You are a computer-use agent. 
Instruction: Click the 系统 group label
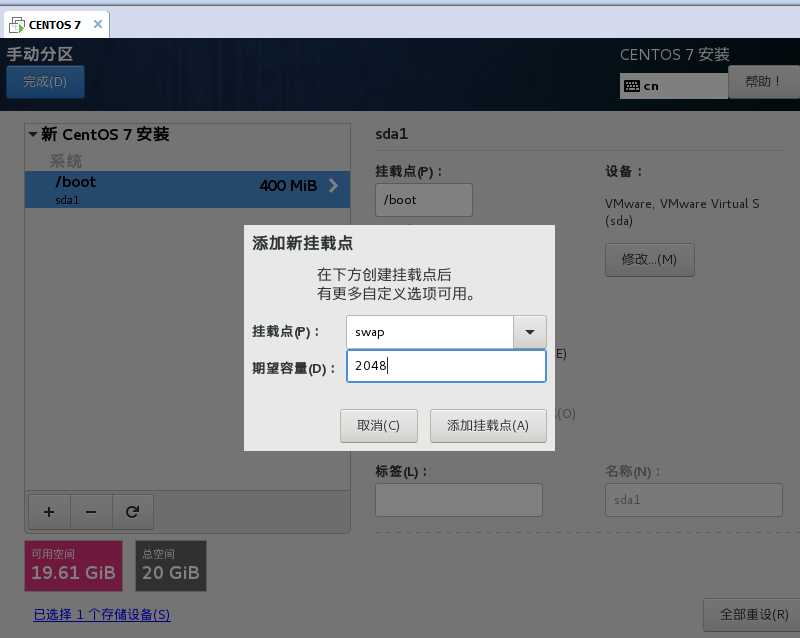coord(65,161)
